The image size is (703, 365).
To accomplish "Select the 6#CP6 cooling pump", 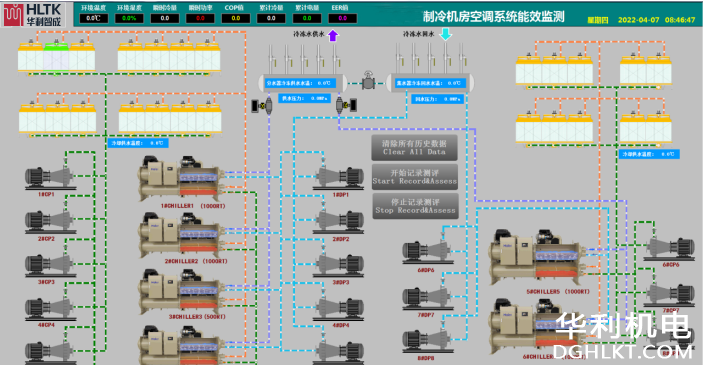I will click(670, 249).
